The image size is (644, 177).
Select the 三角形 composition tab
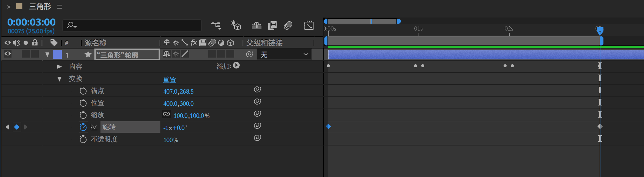(x=40, y=7)
